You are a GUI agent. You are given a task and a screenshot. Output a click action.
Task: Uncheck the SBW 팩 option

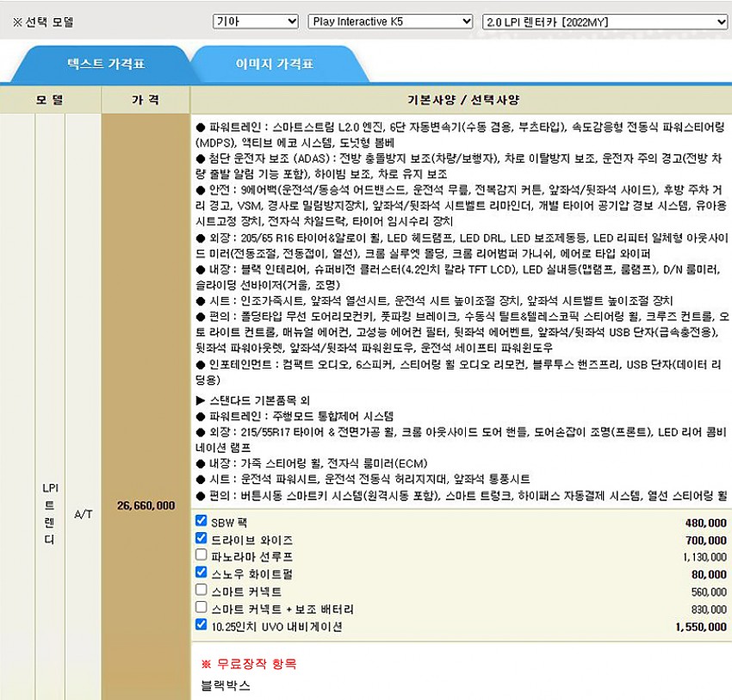202,521
